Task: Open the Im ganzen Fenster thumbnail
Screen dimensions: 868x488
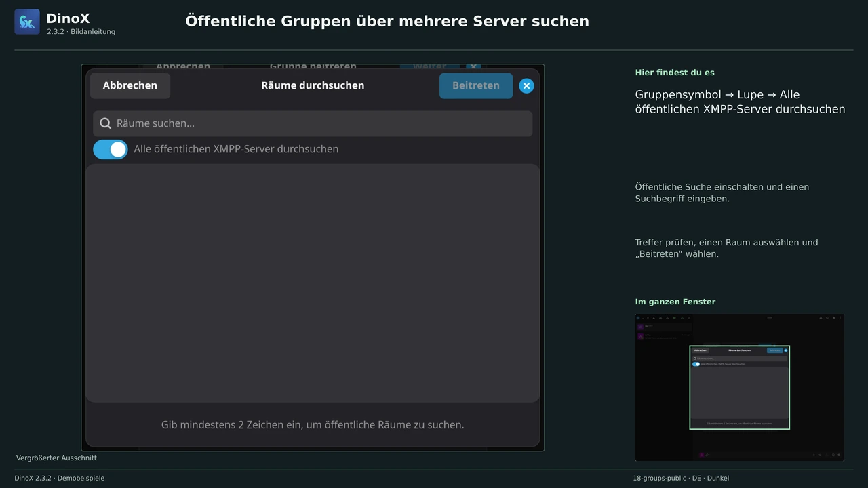Action: click(740, 388)
